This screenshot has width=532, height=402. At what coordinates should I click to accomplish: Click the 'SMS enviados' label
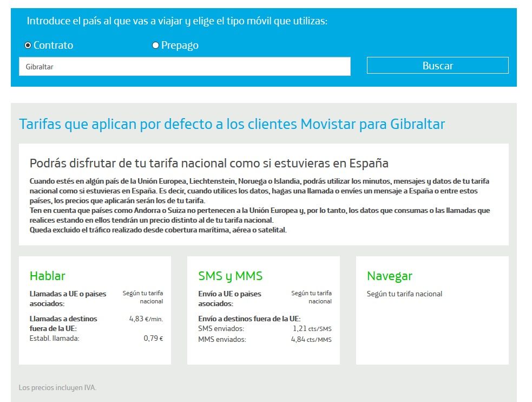[221, 329]
